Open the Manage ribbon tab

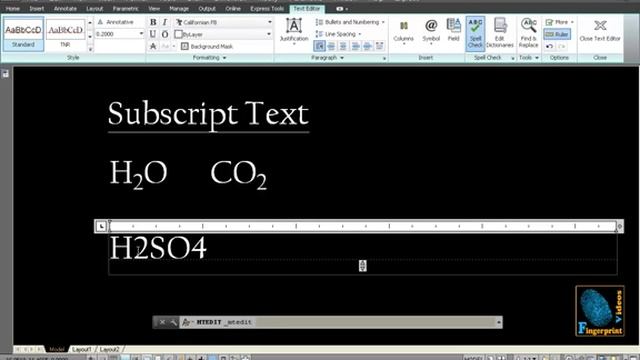point(179,9)
